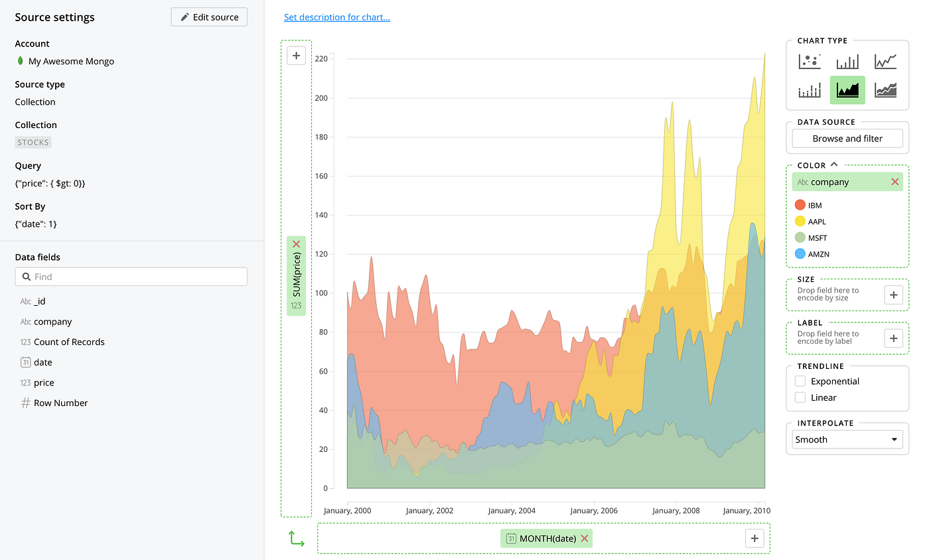Open the Set description for chart link
Viewport: 929px width, 560px height.
point(336,17)
